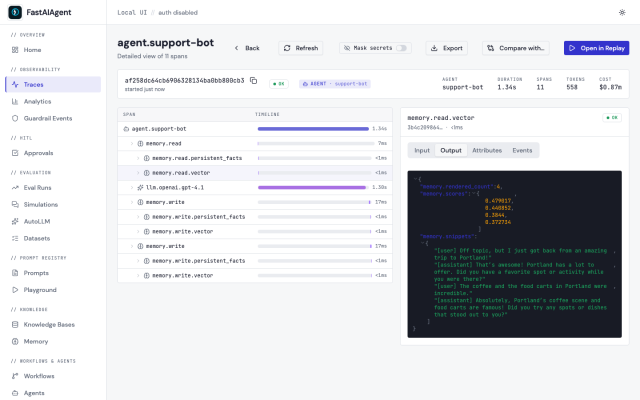Expand the memory.read span chevron
Screen dimensions: 640x400
(132, 144)
